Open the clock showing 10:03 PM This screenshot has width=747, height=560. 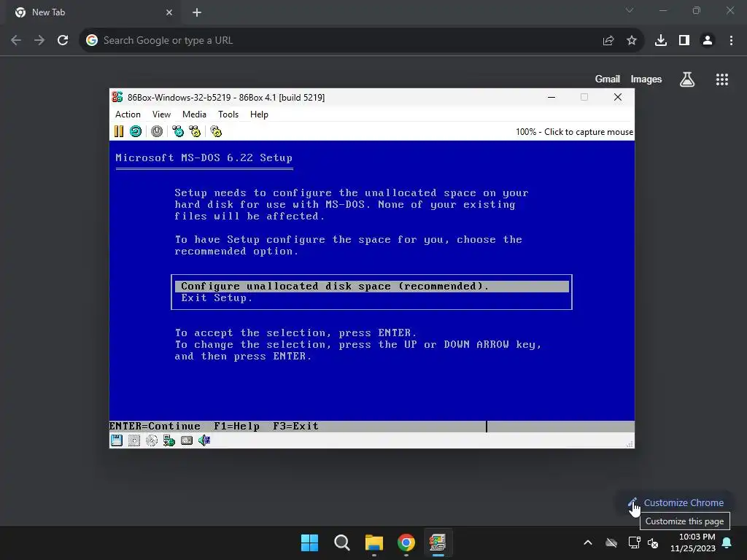point(693,542)
